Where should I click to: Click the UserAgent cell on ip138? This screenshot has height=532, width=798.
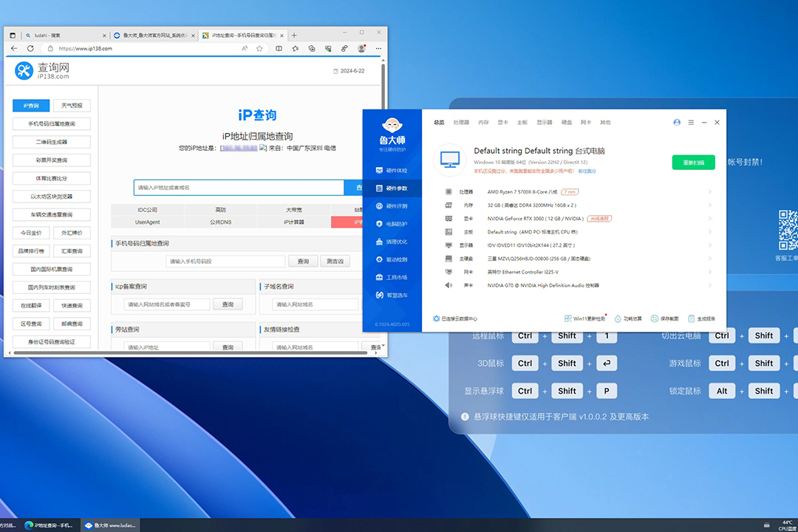tap(148, 222)
